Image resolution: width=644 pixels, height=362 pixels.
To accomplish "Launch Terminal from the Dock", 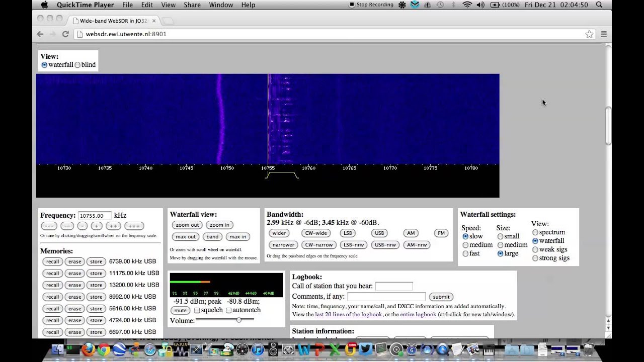I will tap(73, 349).
